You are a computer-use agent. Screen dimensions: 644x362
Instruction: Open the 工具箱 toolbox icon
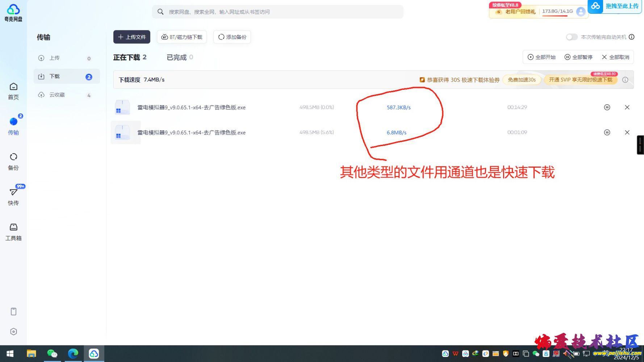coord(13,232)
